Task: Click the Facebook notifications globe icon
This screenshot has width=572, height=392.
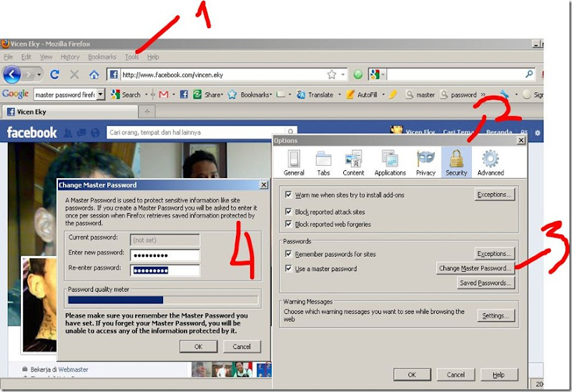Action: pyautogui.click(x=95, y=133)
